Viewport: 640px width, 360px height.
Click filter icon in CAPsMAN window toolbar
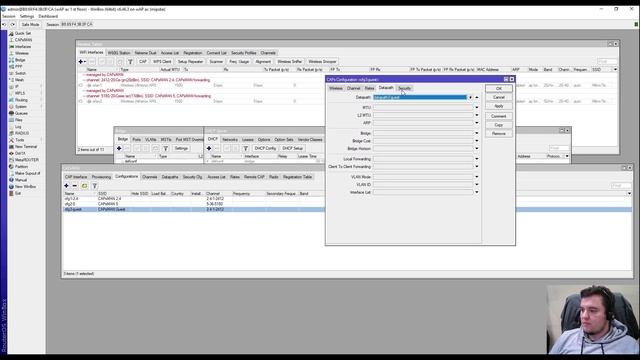pyautogui.click(x=95, y=186)
